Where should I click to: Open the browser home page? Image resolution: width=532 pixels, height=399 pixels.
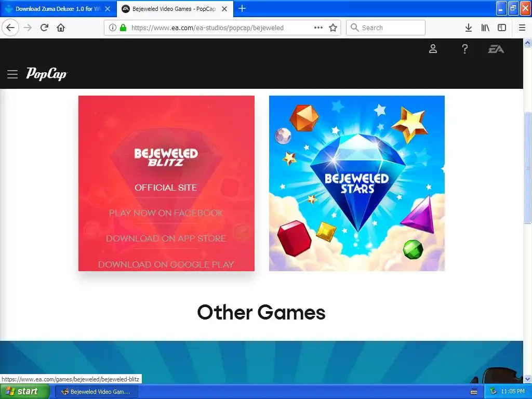coord(61,28)
